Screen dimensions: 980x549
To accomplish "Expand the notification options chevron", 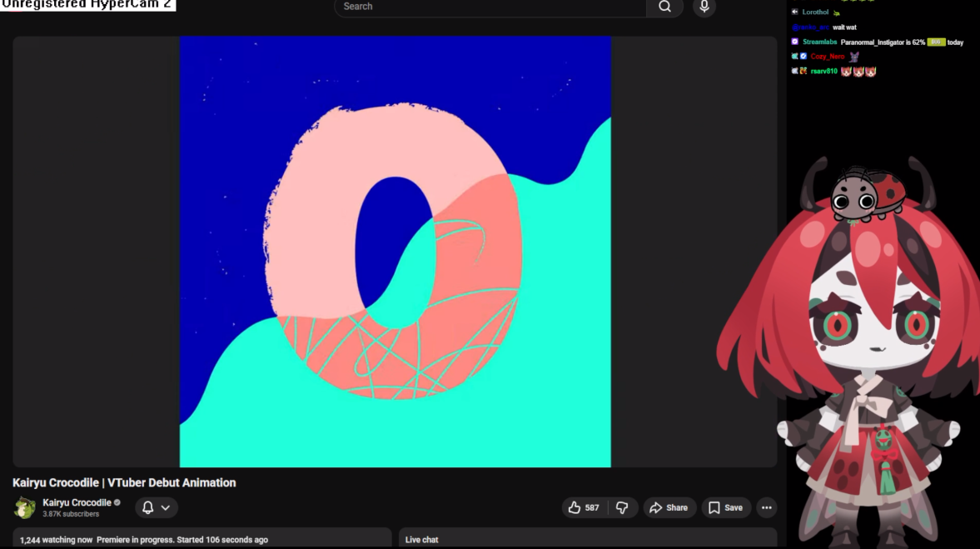I will [x=166, y=507].
